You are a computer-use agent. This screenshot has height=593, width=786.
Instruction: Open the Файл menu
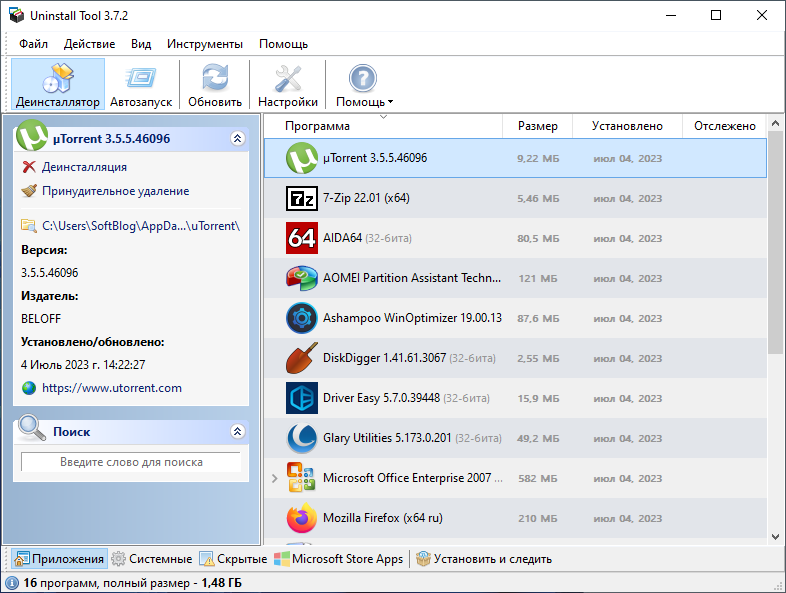34,44
